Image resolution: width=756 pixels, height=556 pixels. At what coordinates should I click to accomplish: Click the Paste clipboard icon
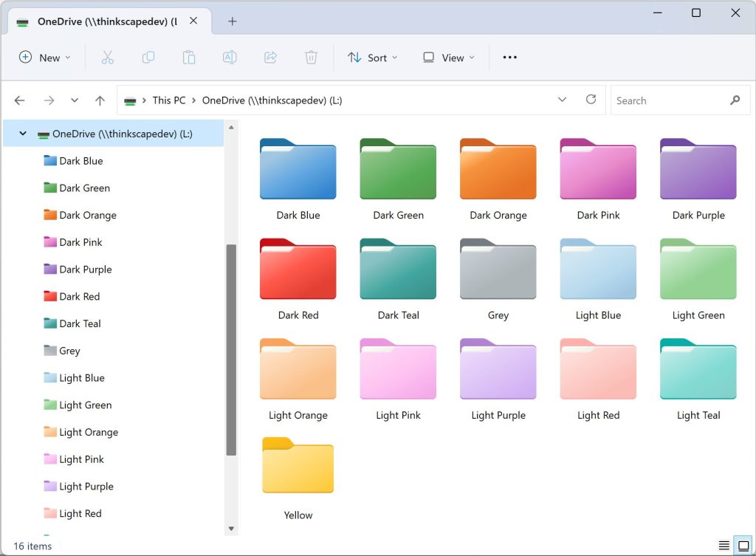189,58
